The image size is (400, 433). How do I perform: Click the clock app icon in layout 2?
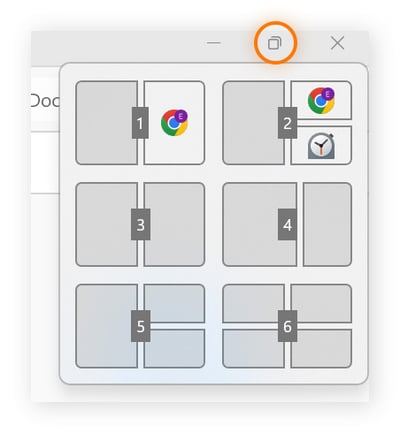click(321, 146)
